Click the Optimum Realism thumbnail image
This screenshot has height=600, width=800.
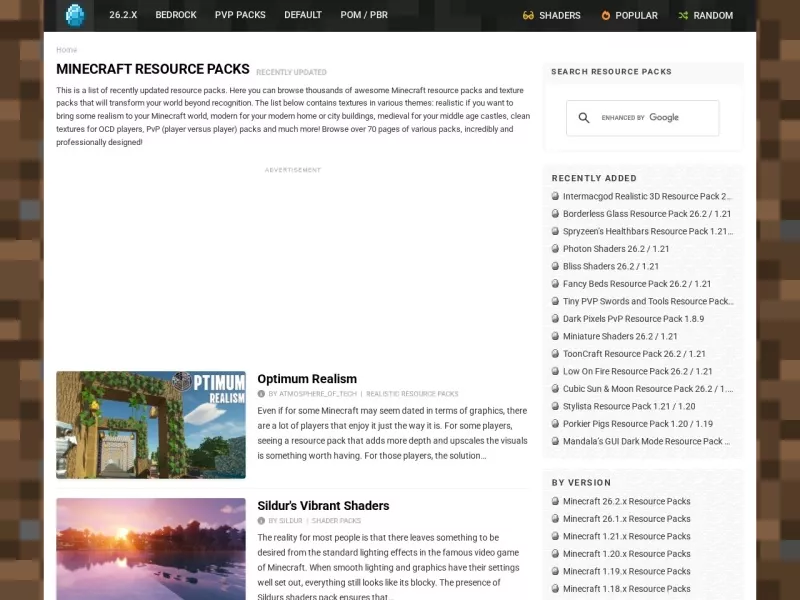click(x=151, y=425)
